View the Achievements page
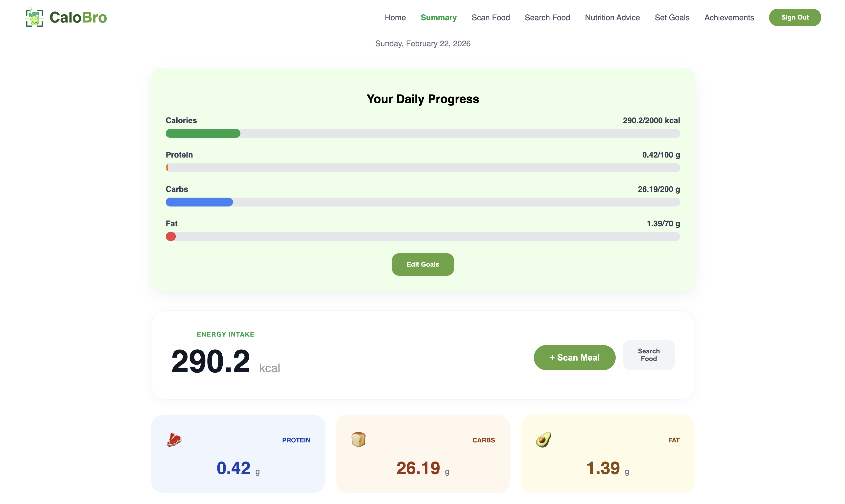This screenshot has width=845, height=504. tap(729, 18)
